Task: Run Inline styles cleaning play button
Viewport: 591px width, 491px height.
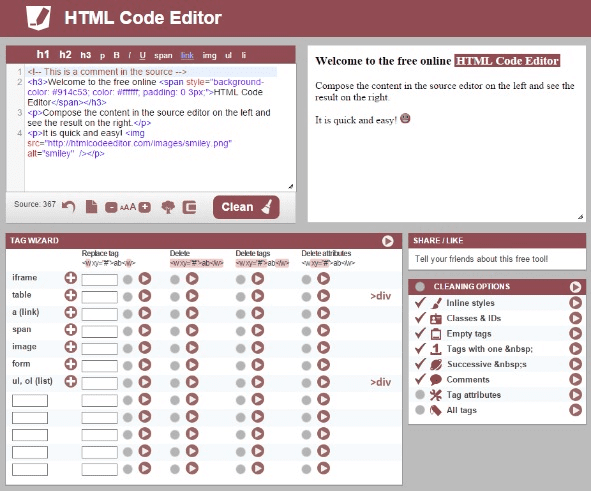Action: (x=575, y=303)
